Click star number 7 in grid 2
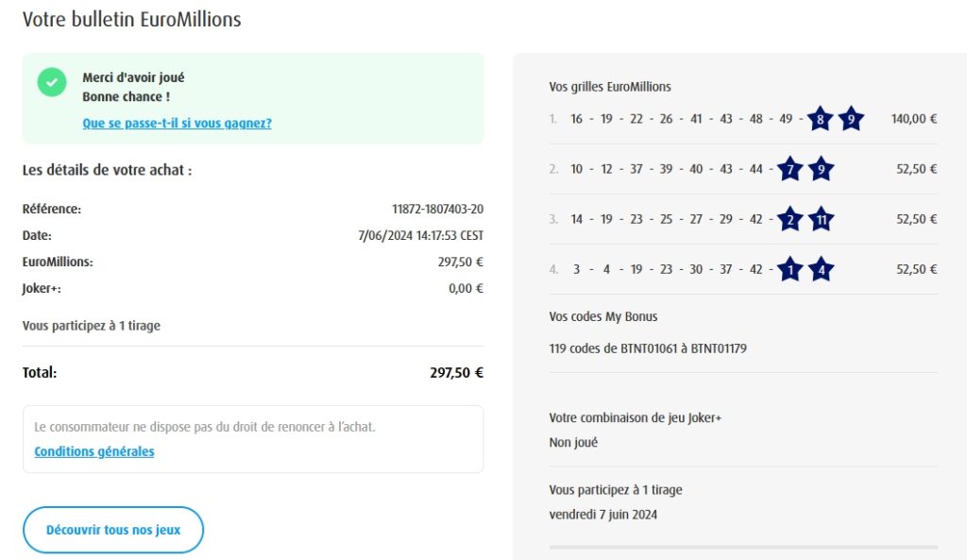This screenshot has height=560, width=967. click(790, 170)
